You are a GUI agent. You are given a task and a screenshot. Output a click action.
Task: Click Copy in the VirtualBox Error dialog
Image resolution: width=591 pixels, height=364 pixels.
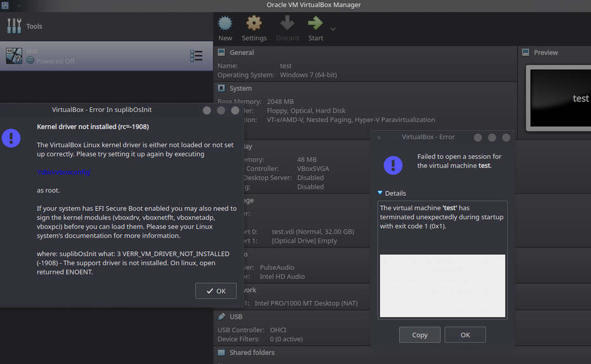coord(419,335)
